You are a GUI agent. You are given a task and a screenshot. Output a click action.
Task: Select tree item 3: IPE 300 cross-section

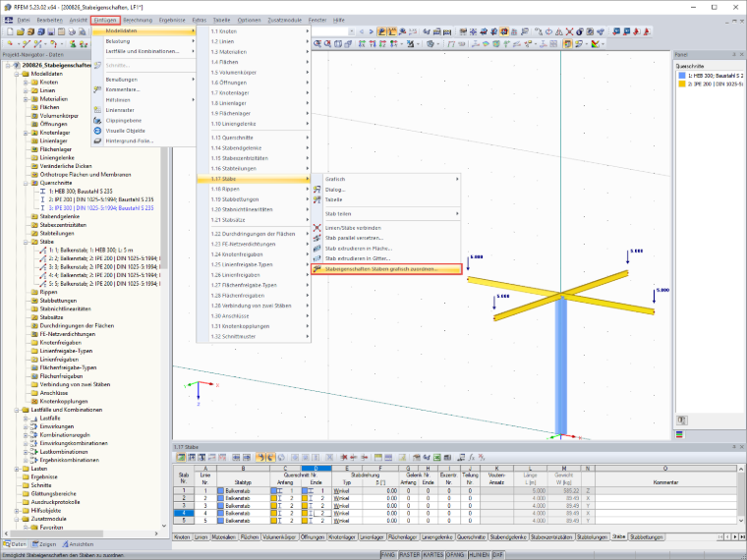[96, 208]
